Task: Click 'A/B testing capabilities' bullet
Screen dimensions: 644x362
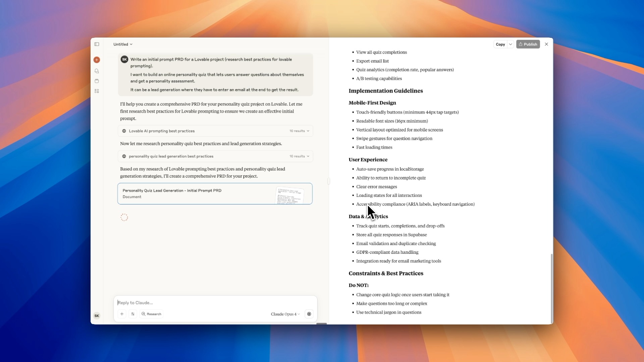Action: click(x=379, y=78)
